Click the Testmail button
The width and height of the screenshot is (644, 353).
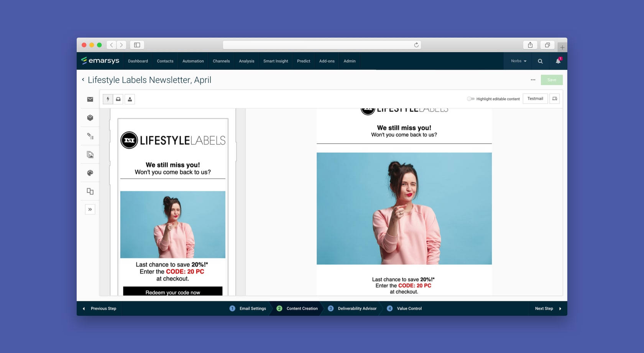tap(535, 99)
